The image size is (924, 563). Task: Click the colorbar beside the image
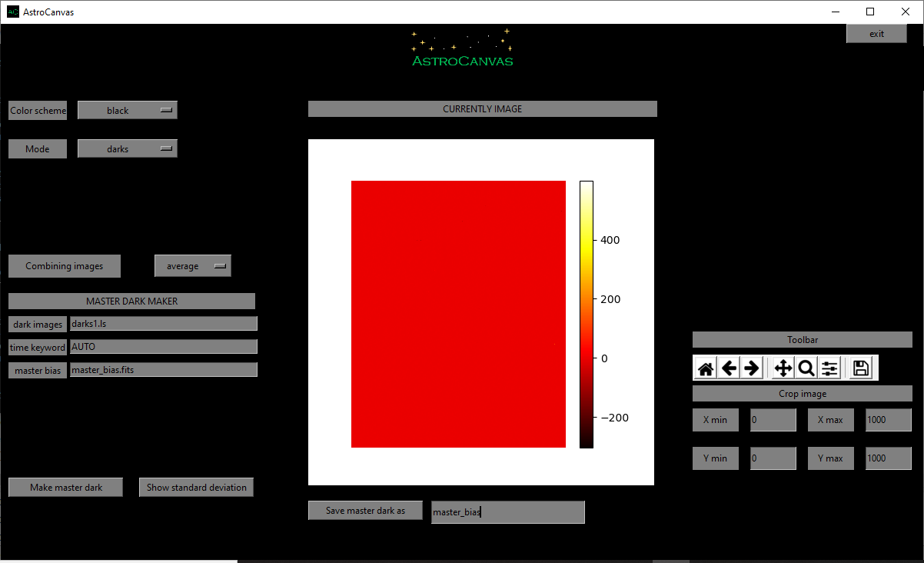click(587, 314)
